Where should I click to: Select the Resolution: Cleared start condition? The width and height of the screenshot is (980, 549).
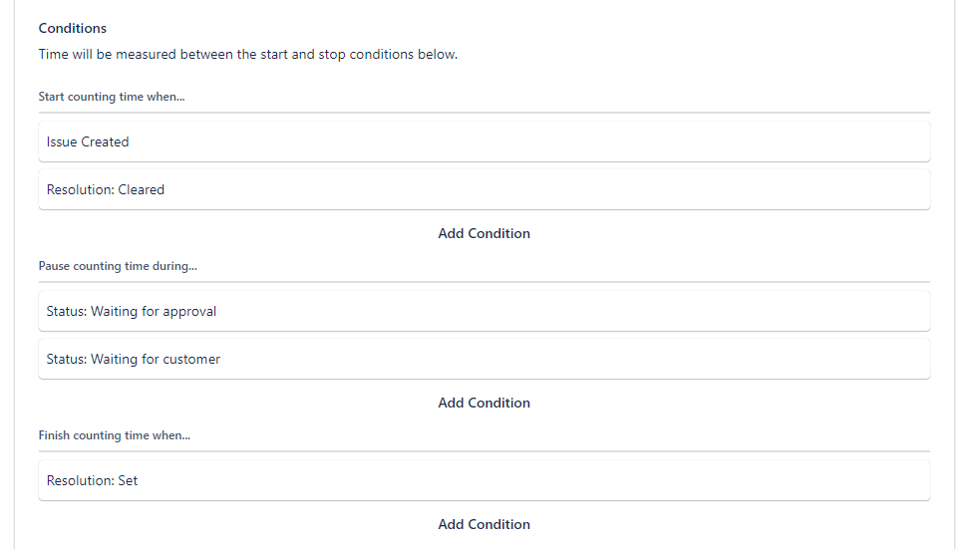(x=484, y=189)
